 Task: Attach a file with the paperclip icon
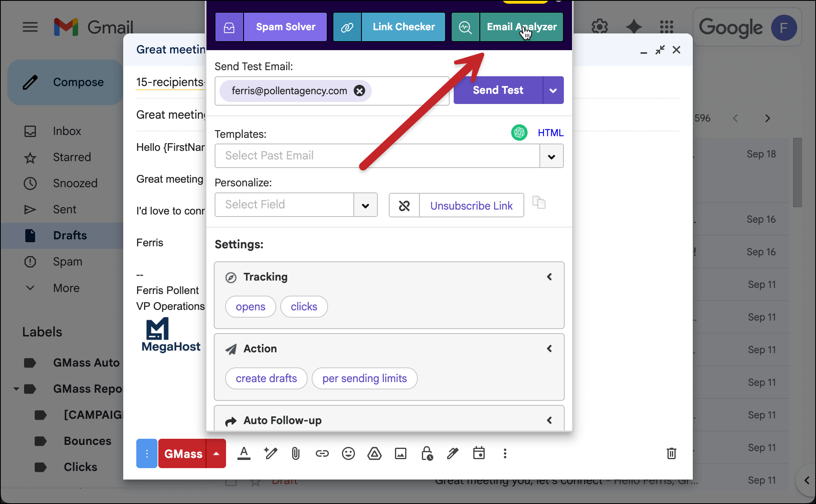(x=295, y=453)
